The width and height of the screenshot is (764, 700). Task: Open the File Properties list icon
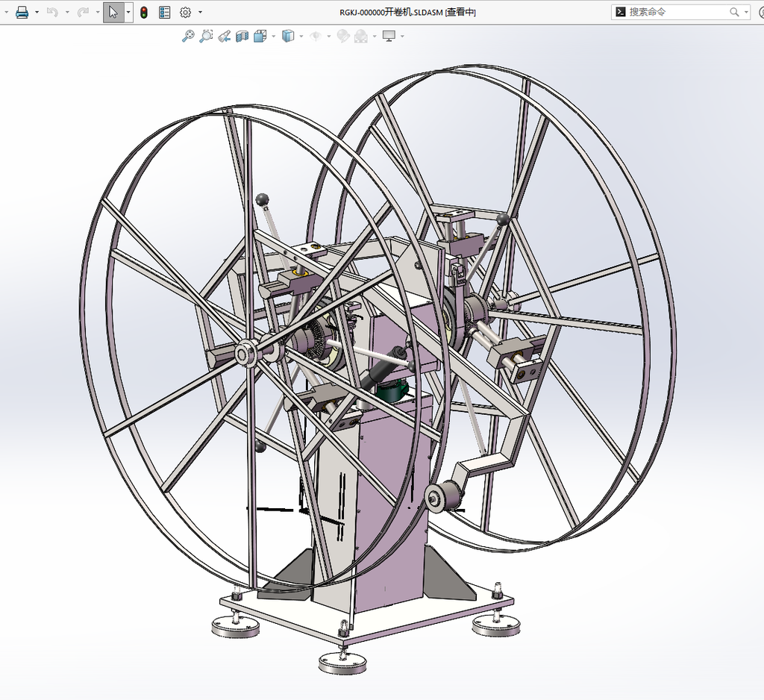click(165, 12)
